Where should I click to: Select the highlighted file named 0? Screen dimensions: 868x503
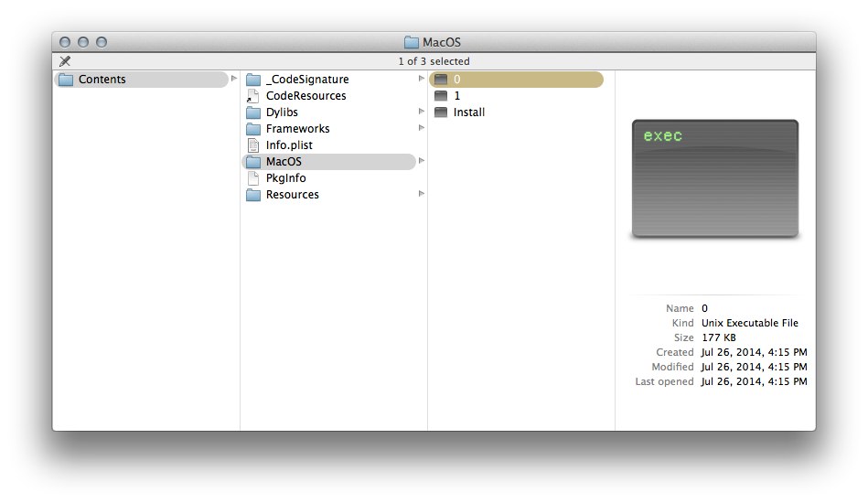(516, 80)
